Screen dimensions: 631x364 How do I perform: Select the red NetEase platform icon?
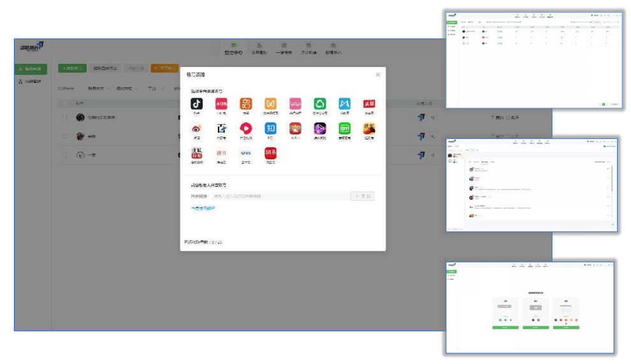(270, 153)
